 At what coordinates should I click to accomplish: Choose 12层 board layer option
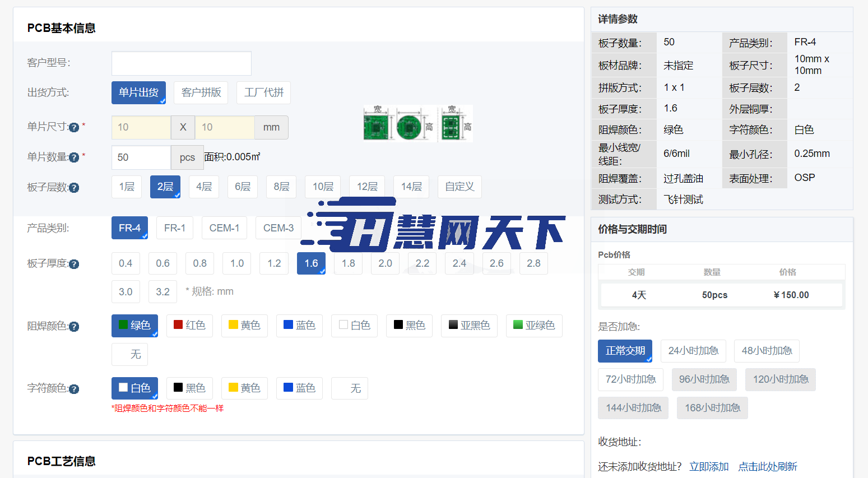click(367, 187)
